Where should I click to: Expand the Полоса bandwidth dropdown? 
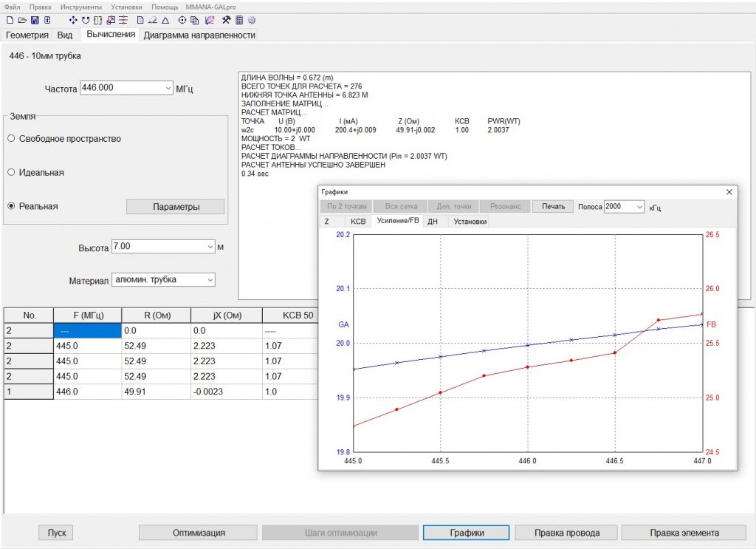coord(639,207)
